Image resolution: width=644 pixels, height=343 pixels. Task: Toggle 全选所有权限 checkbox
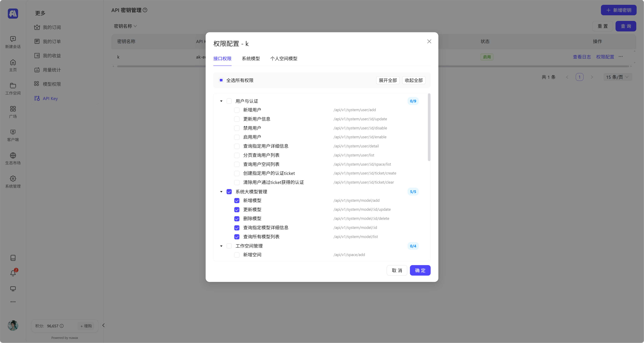(x=221, y=80)
